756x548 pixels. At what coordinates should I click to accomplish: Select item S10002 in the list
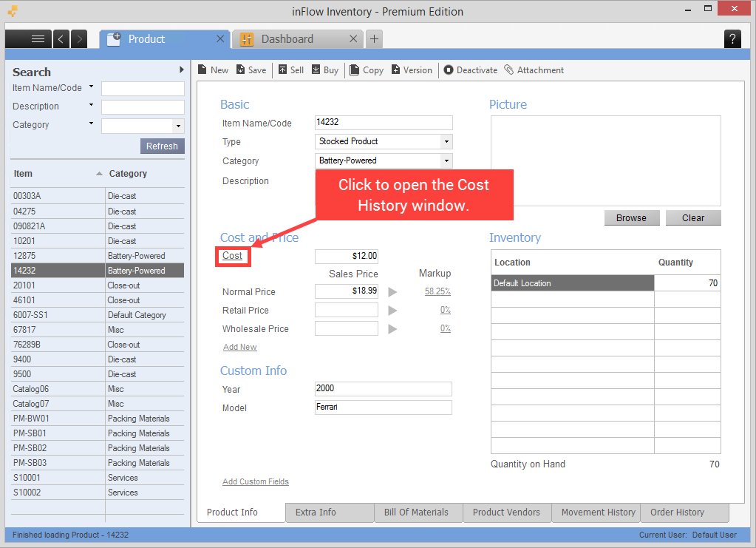tap(98, 493)
